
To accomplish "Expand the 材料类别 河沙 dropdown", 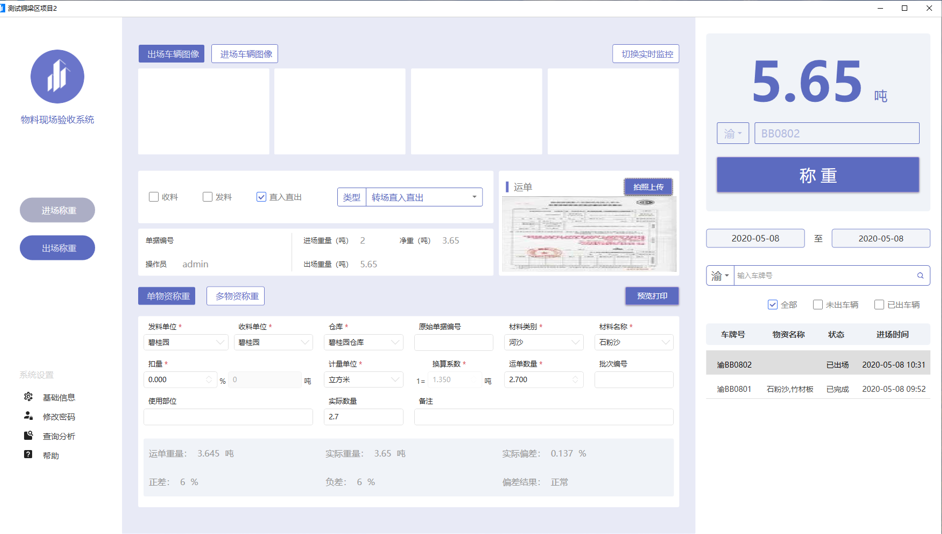I will coord(544,342).
